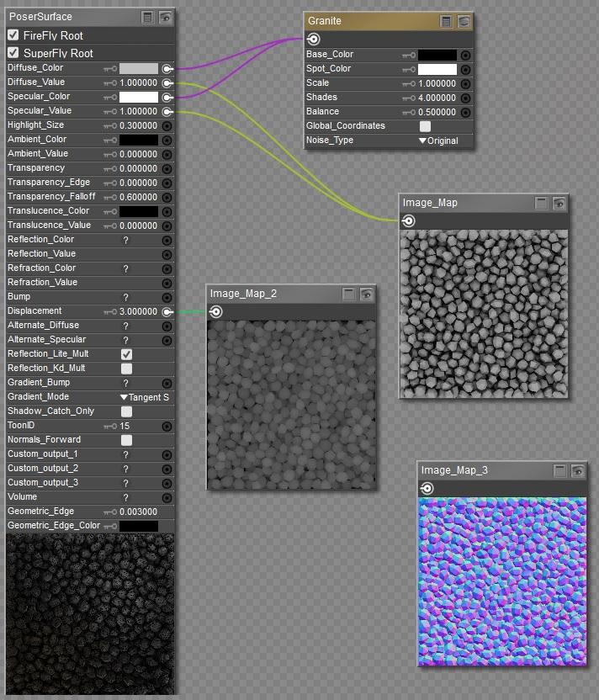
Task: Click the Granite node output connector
Action: coord(314,40)
